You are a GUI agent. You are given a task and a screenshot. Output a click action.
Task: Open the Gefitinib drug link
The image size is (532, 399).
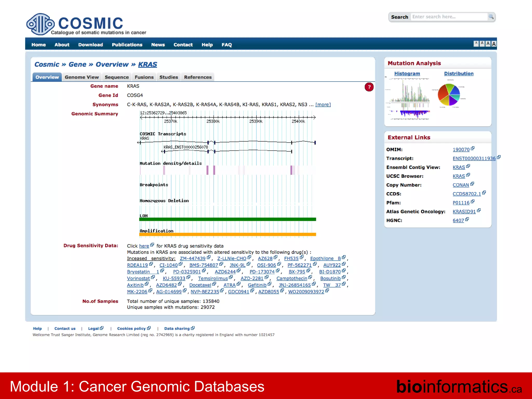click(x=257, y=285)
